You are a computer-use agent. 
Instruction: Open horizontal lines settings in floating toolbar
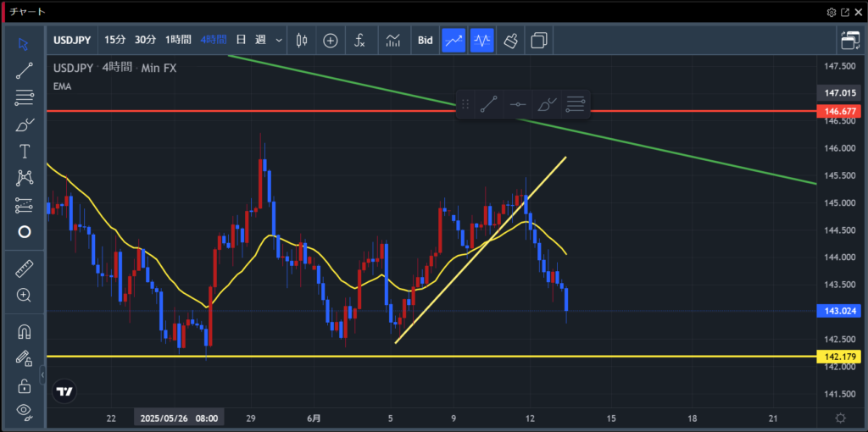576,104
